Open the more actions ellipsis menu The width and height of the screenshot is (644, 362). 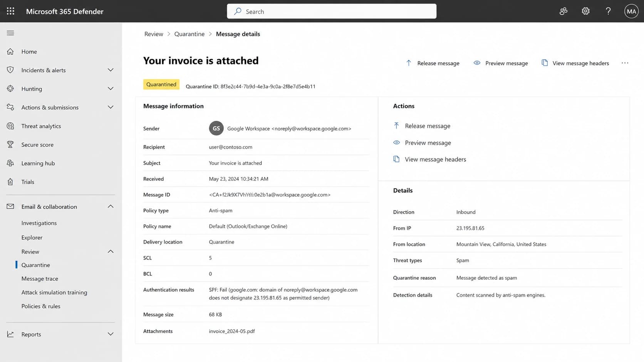[625, 63]
